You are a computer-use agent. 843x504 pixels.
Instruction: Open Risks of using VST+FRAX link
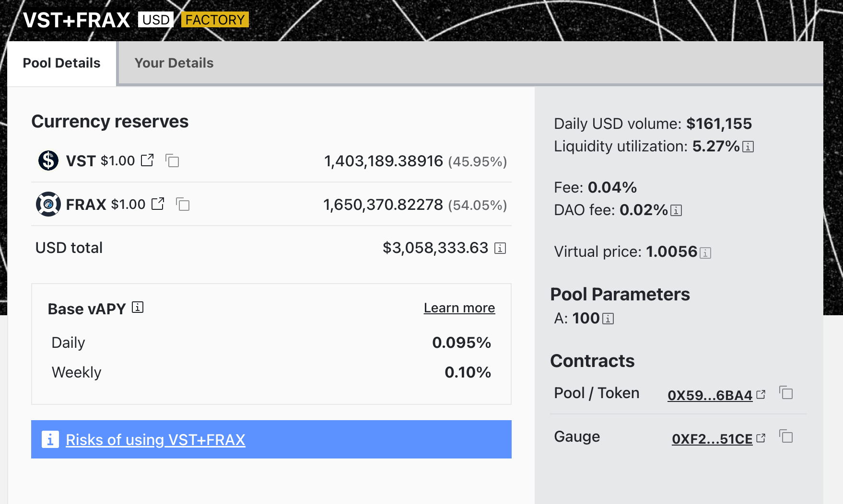[155, 439]
